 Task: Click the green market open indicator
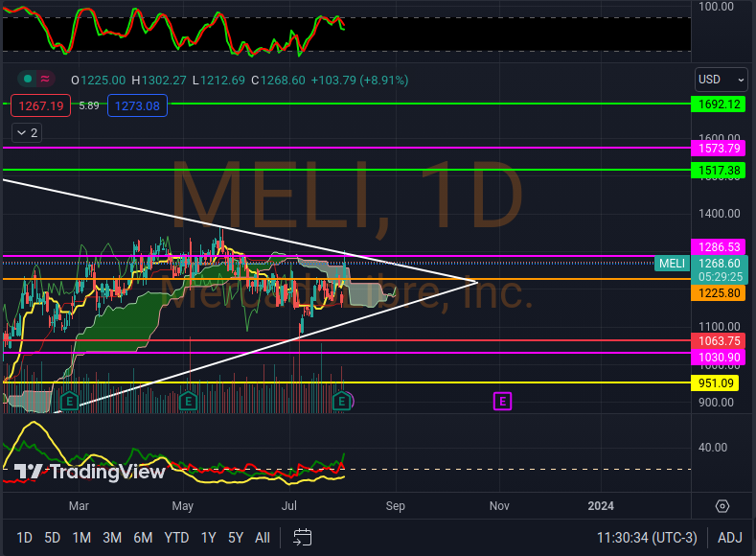pyautogui.click(x=28, y=80)
